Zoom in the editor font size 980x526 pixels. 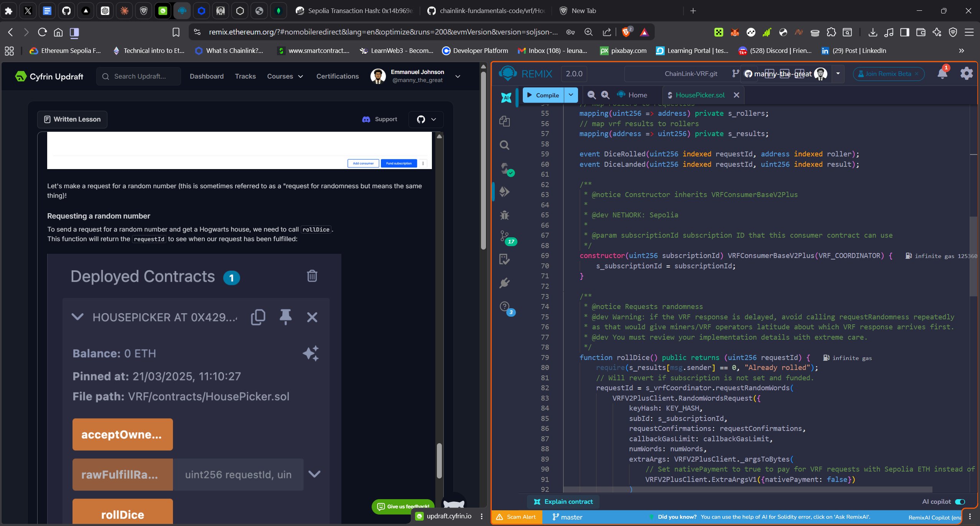[605, 95]
